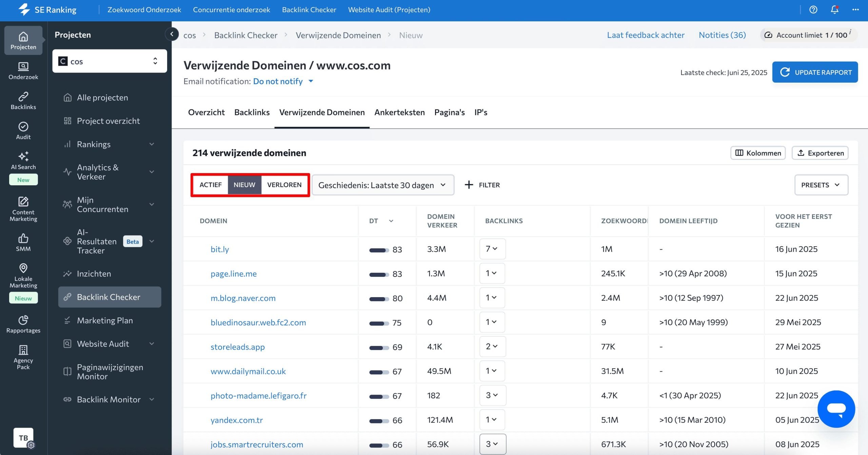The height and width of the screenshot is (455, 868).
Task: Click the UPDATE RAPPORT button
Action: (x=815, y=72)
